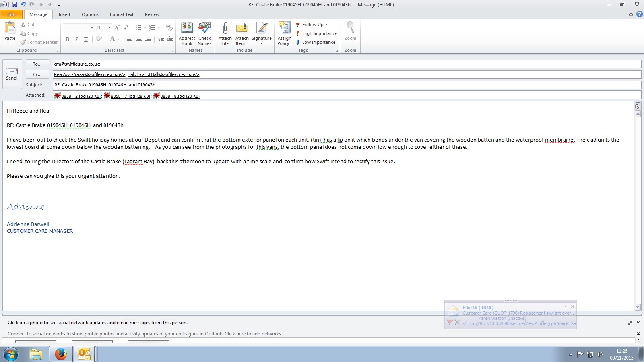Screen dimensions: 644x362
Task: Increase the paragraph indent
Action: [x=170, y=39]
